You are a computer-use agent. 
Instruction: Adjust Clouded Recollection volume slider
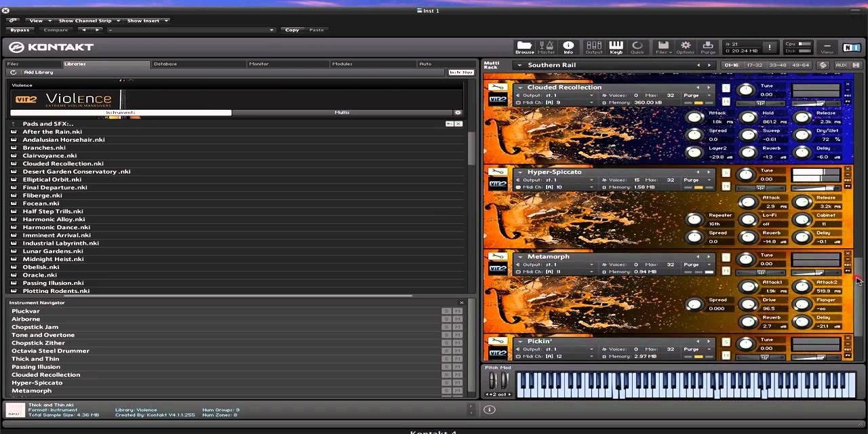(816, 104)
